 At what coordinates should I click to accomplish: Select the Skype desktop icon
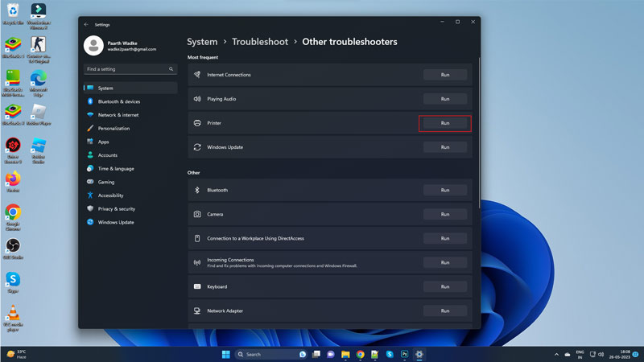pos(13,282)
